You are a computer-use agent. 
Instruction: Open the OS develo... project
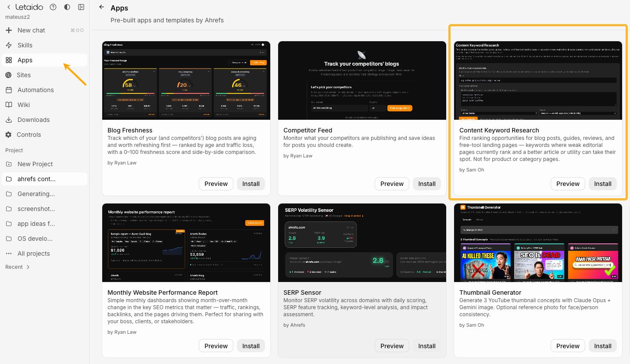44,239
